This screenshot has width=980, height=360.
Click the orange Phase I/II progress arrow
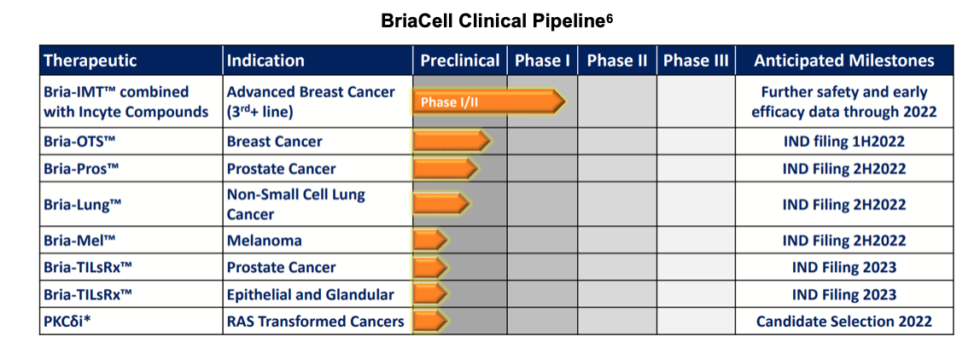tap(488, 102)
